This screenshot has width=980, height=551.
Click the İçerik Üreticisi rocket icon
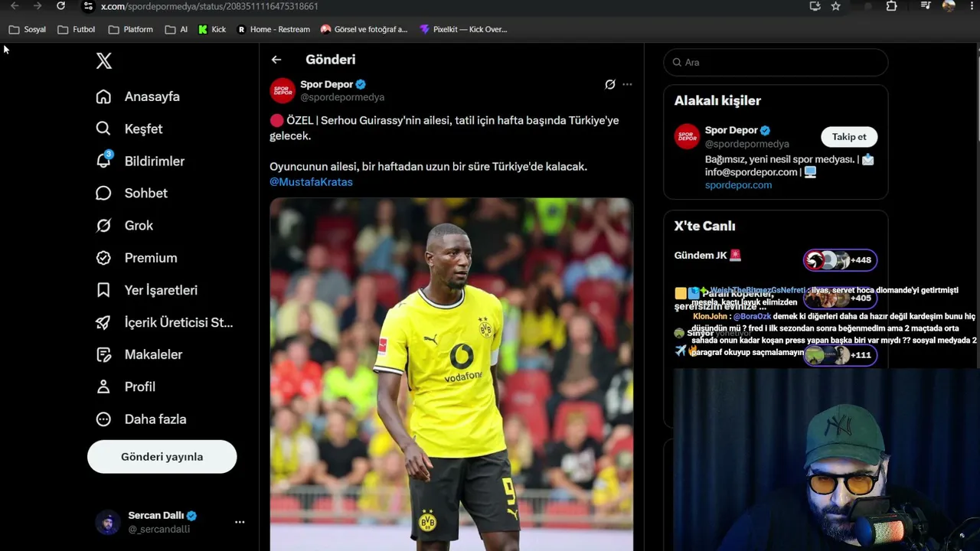103,322
